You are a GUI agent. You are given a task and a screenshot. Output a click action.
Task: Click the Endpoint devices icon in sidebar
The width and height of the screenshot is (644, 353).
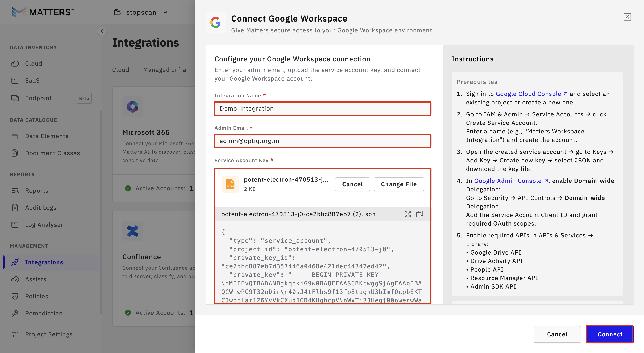click(x=15, y=98)
